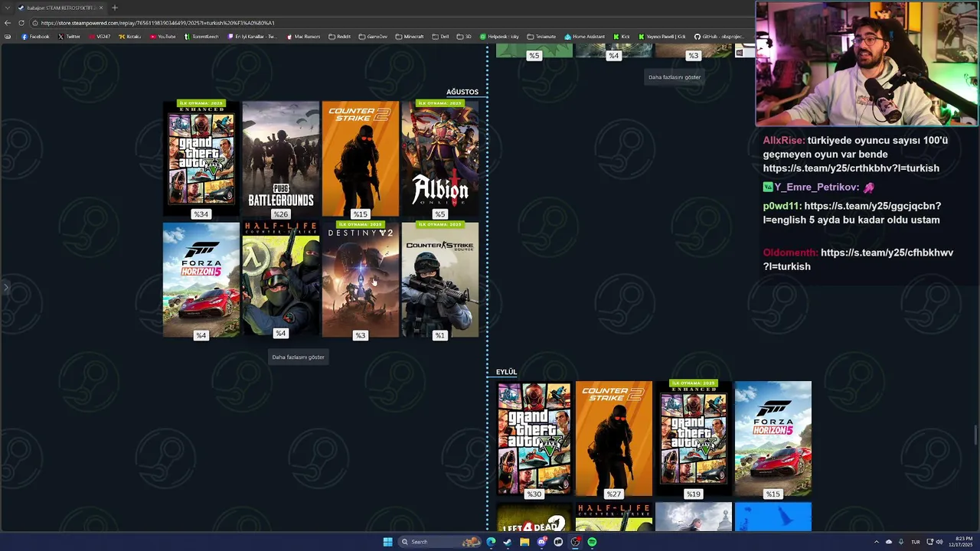Image resolution: width=980 pixels, height=551 pixels.
Task: Open the tab list chevron at top-left
Action: (8, 8)
